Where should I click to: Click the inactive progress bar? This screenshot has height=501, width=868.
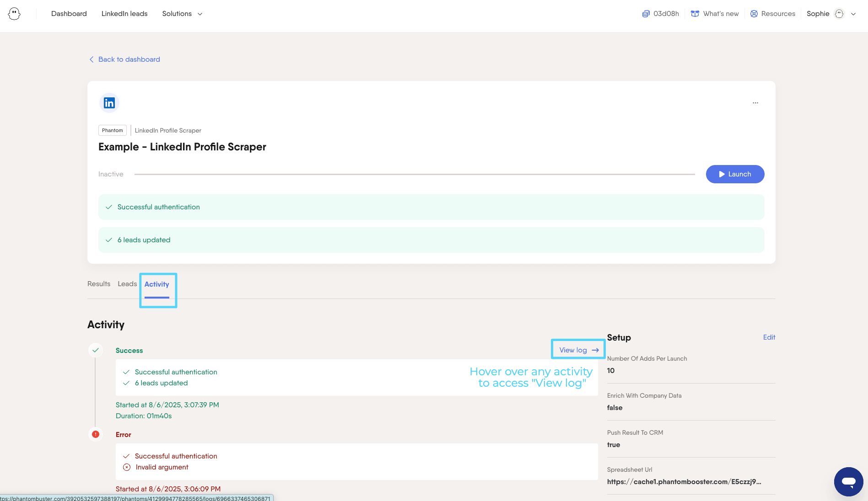(x=415, y=174)
